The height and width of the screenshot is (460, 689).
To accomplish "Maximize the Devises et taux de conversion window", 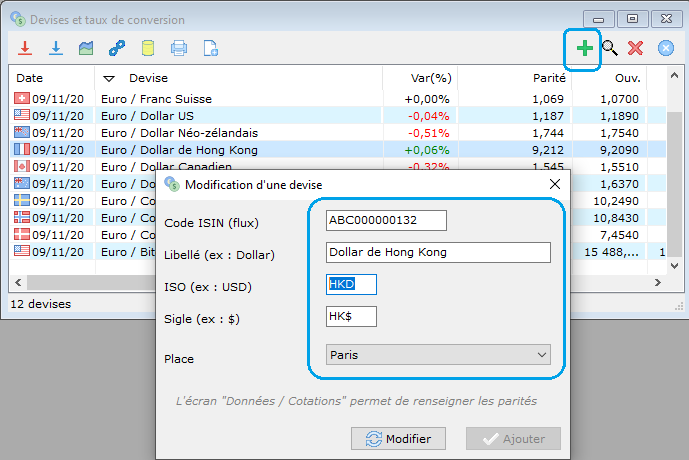I will point(632,19).
